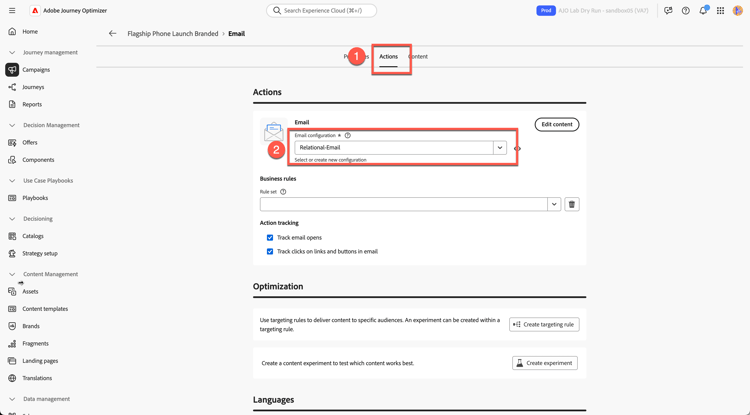Open Components in the sidebar
750x415 pixels.
pyautogui.click(x=38, y=160)
